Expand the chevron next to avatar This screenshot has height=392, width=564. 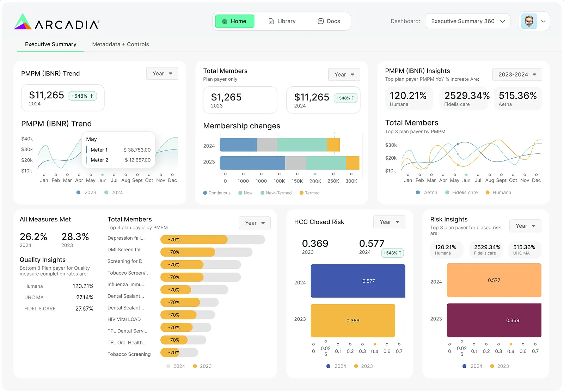tap(543, 21)
